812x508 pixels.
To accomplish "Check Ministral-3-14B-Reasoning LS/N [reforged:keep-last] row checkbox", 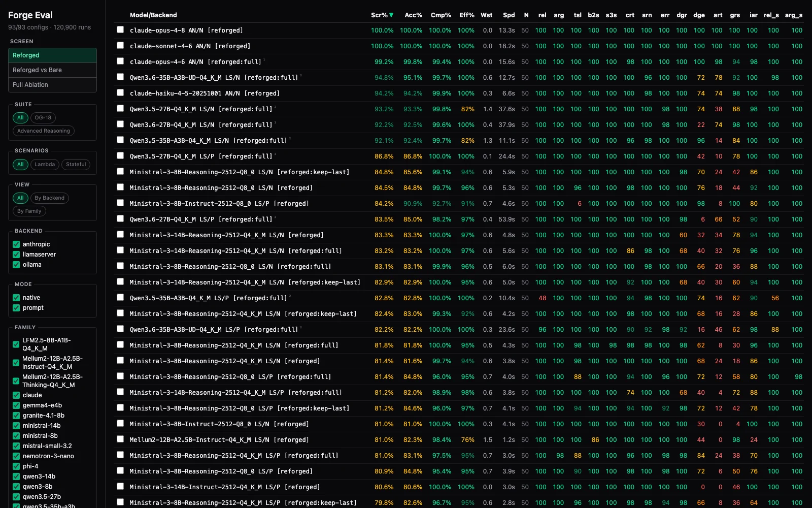I will (x=120, y=282).
